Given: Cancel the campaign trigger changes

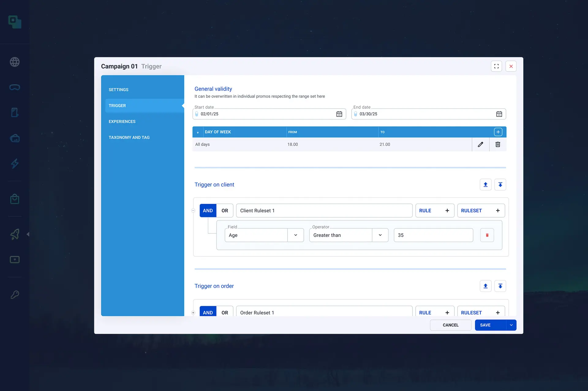Looking at the screenshot, I should [450, 325].
